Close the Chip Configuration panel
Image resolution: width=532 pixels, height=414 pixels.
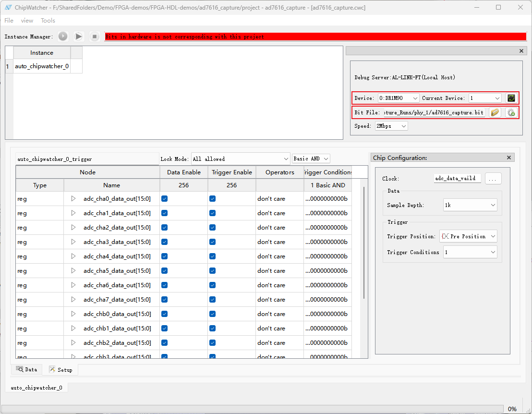pos(509,158)
